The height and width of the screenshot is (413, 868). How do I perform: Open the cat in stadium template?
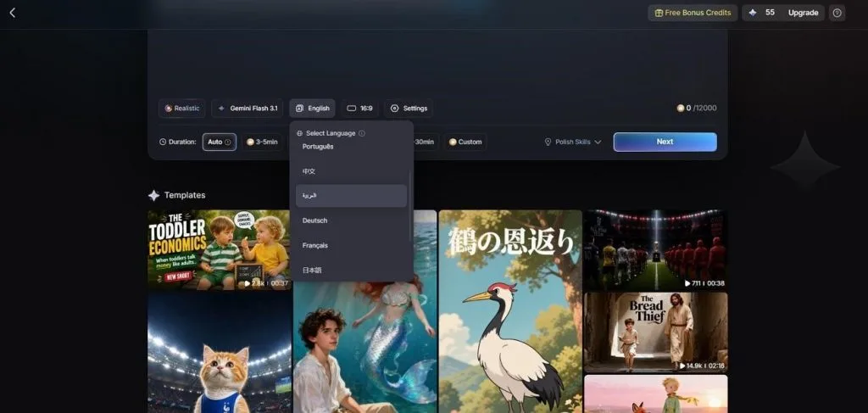point(220,353)
